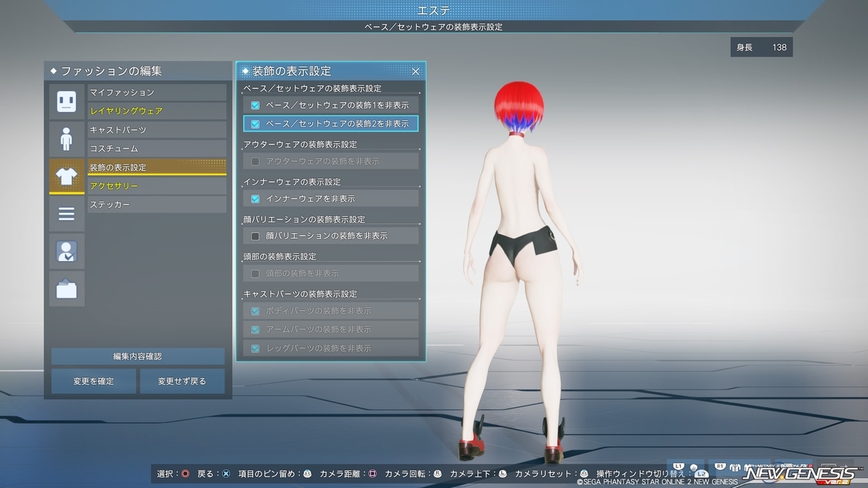Toggle レッグパーツの装飾を非表示 checkbox
This screenshot has height=488, width=868.
[x=255, y=348]
